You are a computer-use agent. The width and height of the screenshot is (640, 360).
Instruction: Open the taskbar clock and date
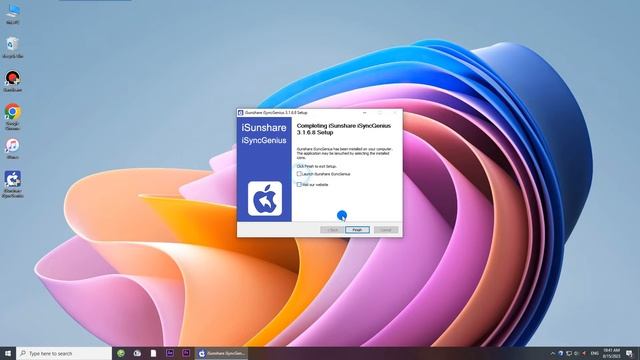pyautogui.click(x=611, y=353)
